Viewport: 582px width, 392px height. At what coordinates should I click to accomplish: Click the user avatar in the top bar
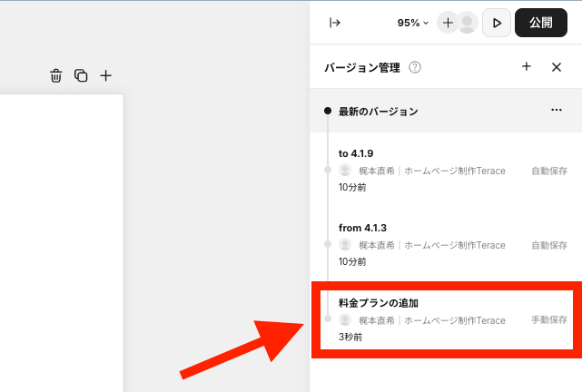pyautogui.click(x=467, y=23)
